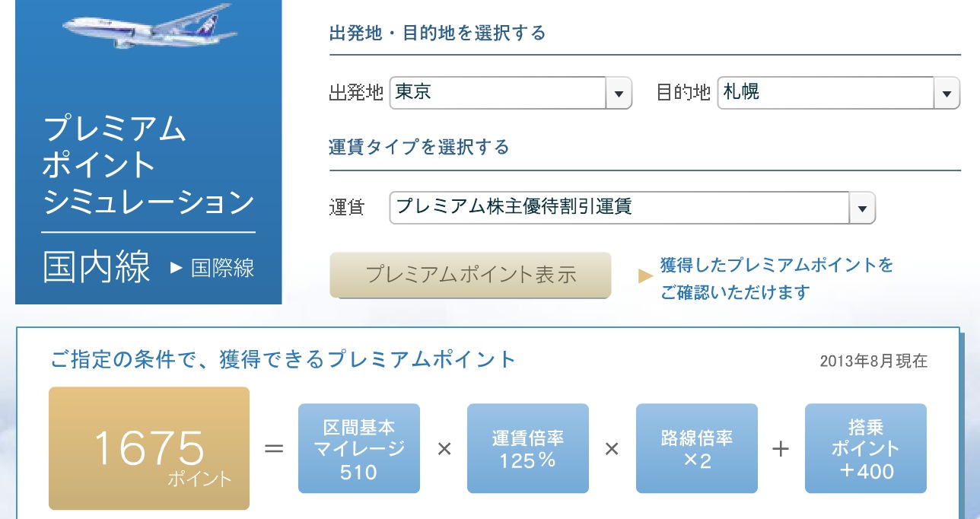This screenshot has height=519, width=980.
Task: Click the gold 1675 ポイント result box
Action: pyautogui.click(x=149, y=448)
